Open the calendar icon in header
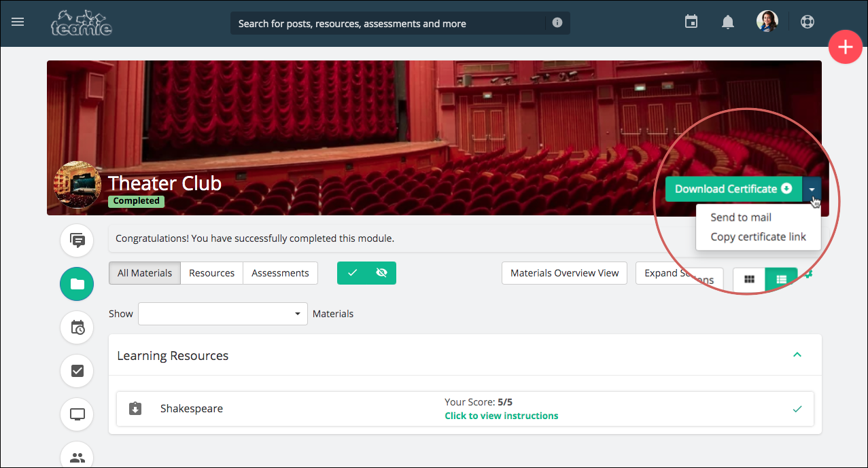 click(691, 22)
